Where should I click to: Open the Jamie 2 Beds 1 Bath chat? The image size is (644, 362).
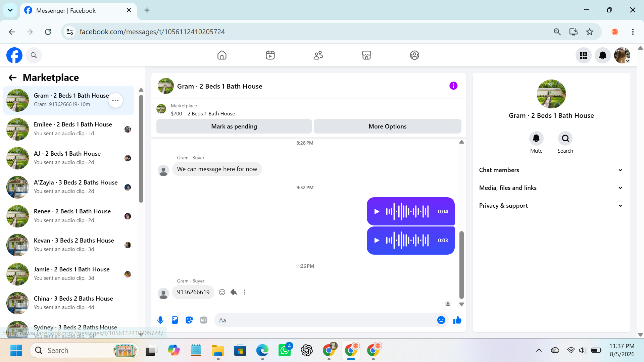point(69,274)
